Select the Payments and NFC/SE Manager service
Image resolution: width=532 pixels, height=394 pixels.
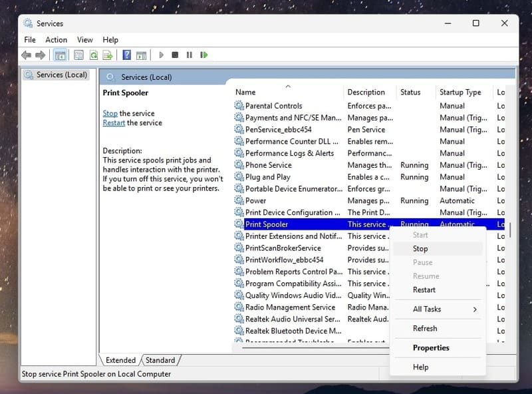[x=293, y=118]
